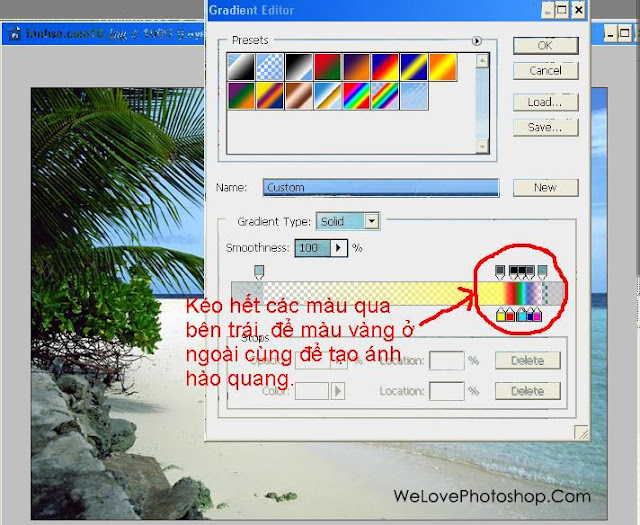The height and width of the screenshot is (525, 640).
Task: Click the Delete button for opacity stop
Action: point(528,360)
